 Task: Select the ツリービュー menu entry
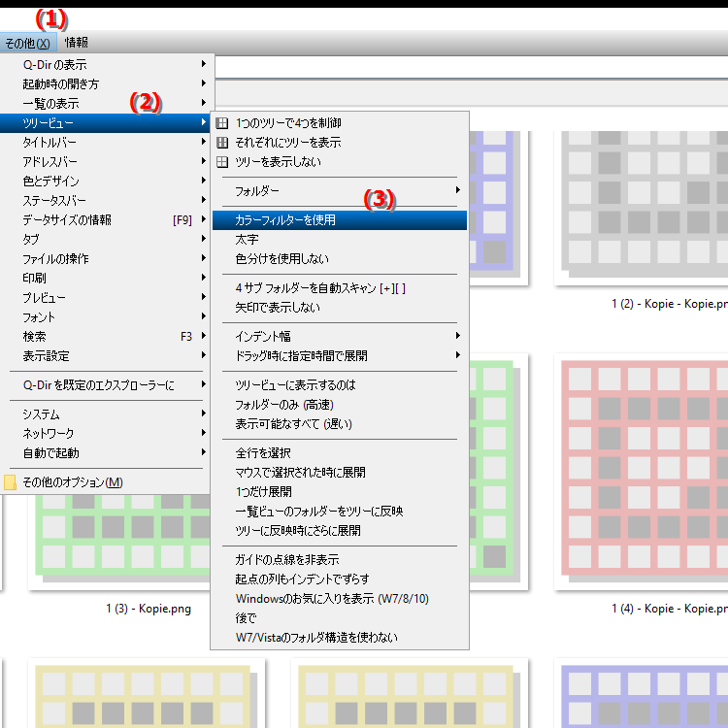click(105, 123)
